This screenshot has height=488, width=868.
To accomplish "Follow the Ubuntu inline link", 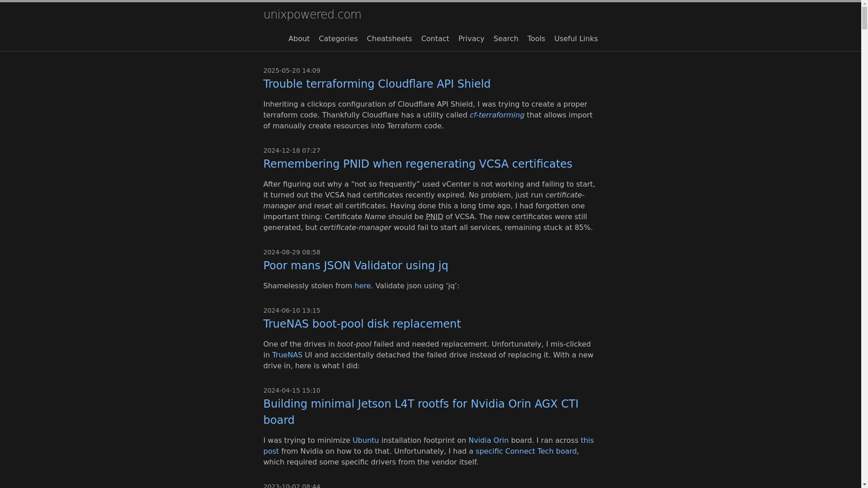I will 366,441.
